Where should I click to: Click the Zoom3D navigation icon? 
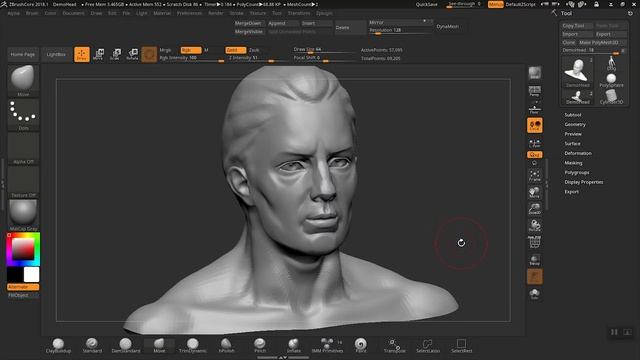point(534,209)
